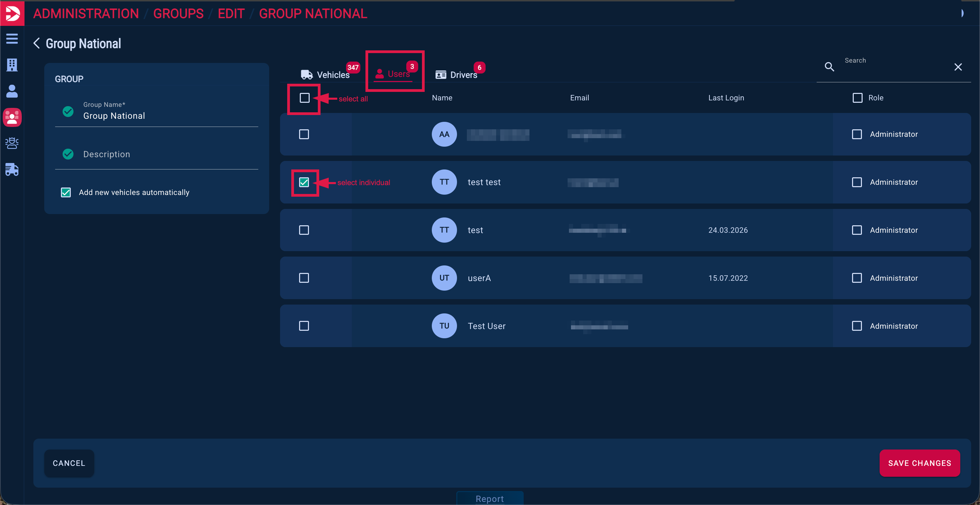Open the groups sidebar icon

click(12, 117)
